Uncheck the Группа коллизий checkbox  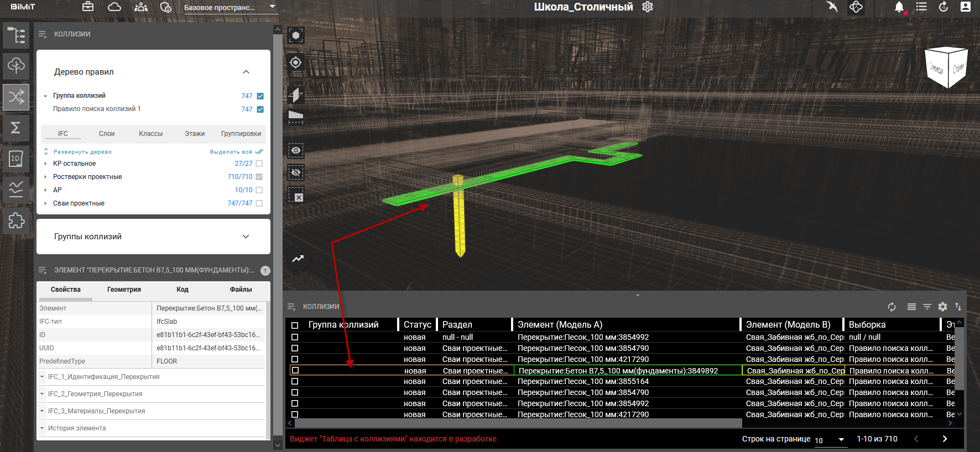(260, 96)
